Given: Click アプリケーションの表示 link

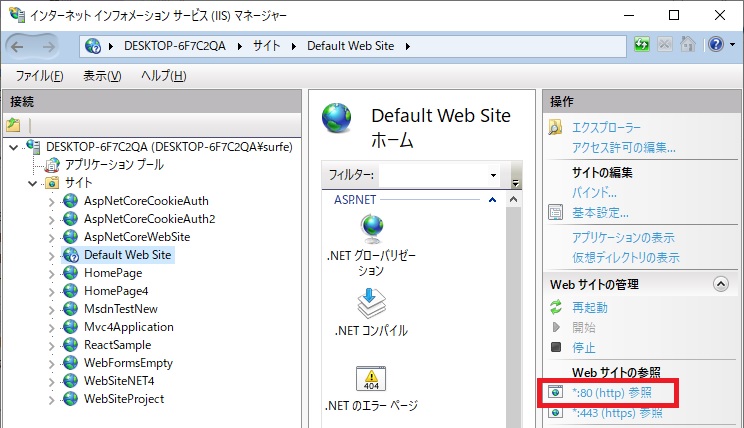Looking at the screenshot, I should point(623,237).
